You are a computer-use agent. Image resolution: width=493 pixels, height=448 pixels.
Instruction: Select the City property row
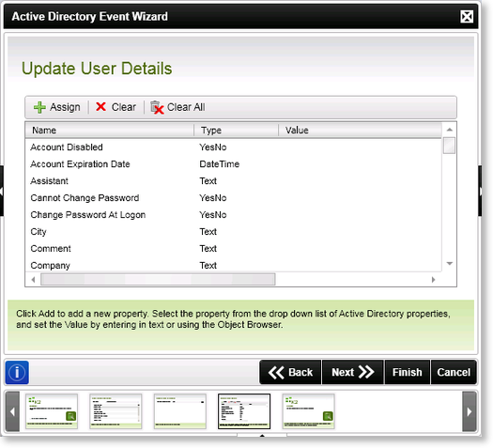[233, 232]
